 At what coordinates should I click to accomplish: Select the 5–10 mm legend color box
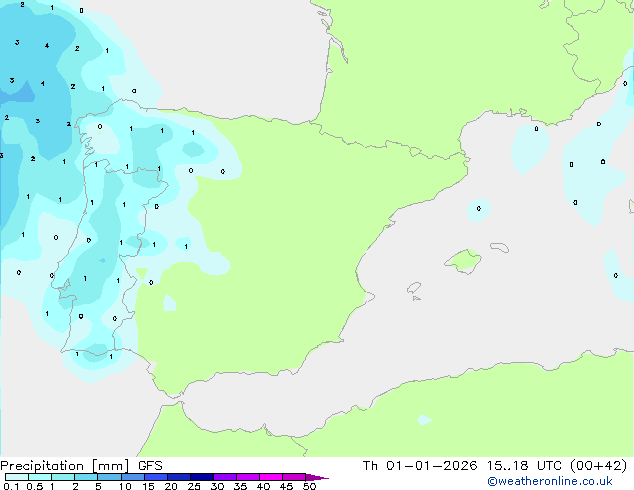pyautogui.click(x=109, y=477)
